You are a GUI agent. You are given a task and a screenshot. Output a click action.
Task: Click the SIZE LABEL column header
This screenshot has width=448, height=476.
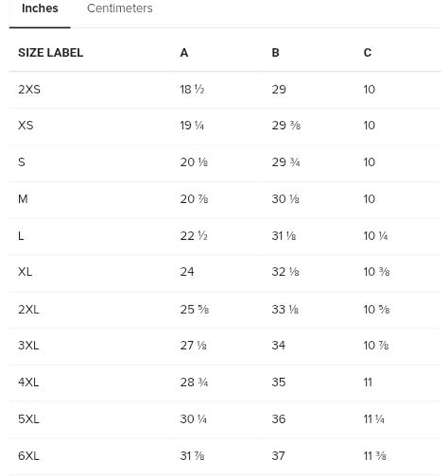click(x=50, y=52)
